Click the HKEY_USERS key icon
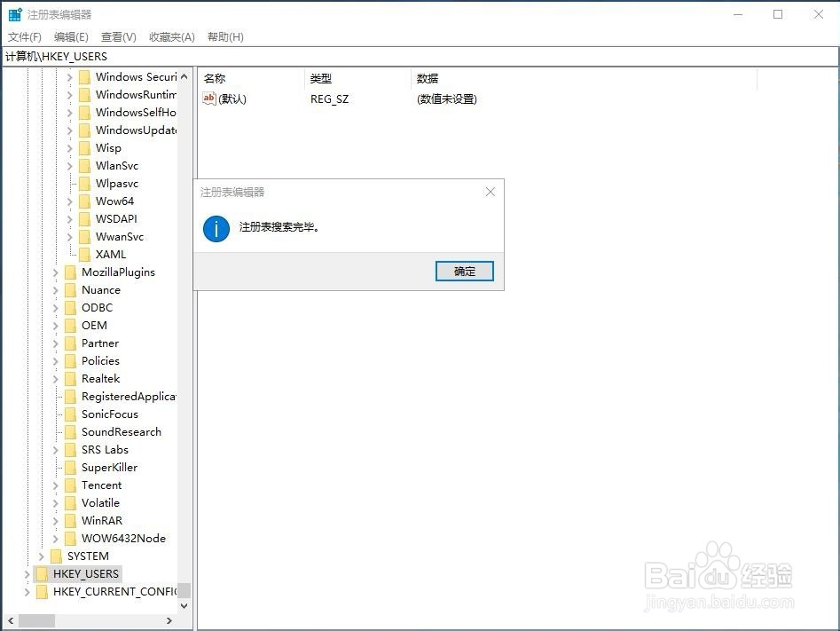Screen dimensions: 840x631 point(43,573)
